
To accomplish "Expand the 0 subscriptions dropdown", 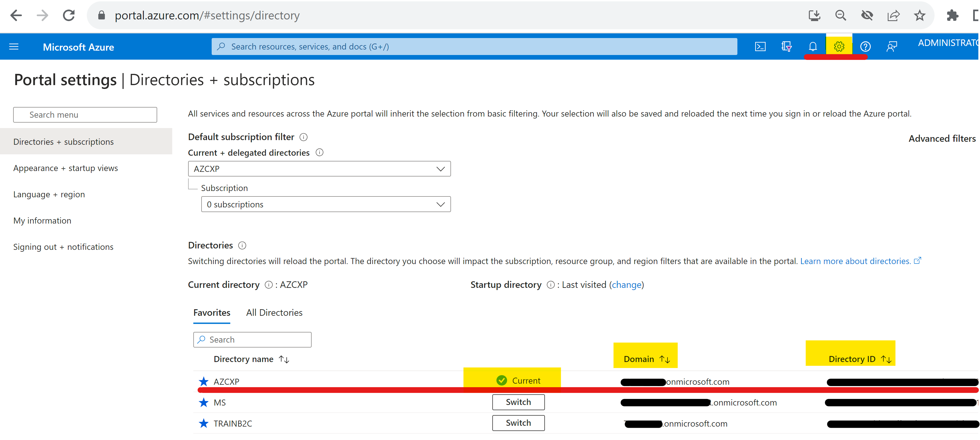I will pyautogui.click(x=326, y=205).
